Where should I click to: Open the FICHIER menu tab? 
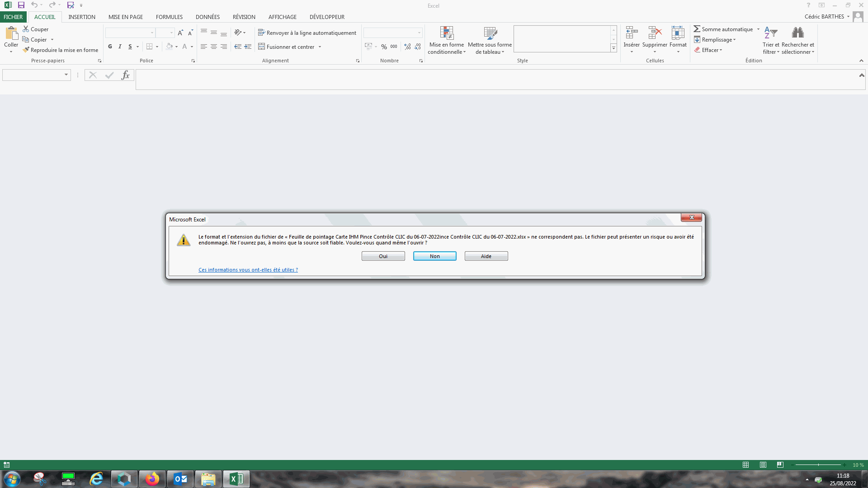tap(13, 17)
